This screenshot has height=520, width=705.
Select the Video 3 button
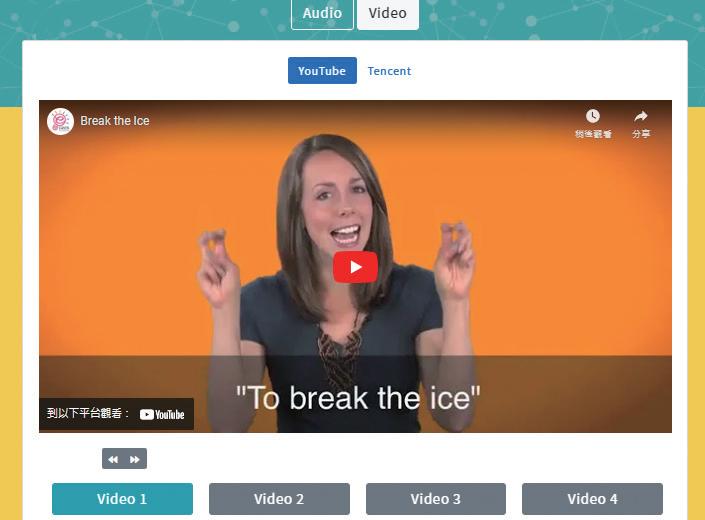(x=436, y=499)
